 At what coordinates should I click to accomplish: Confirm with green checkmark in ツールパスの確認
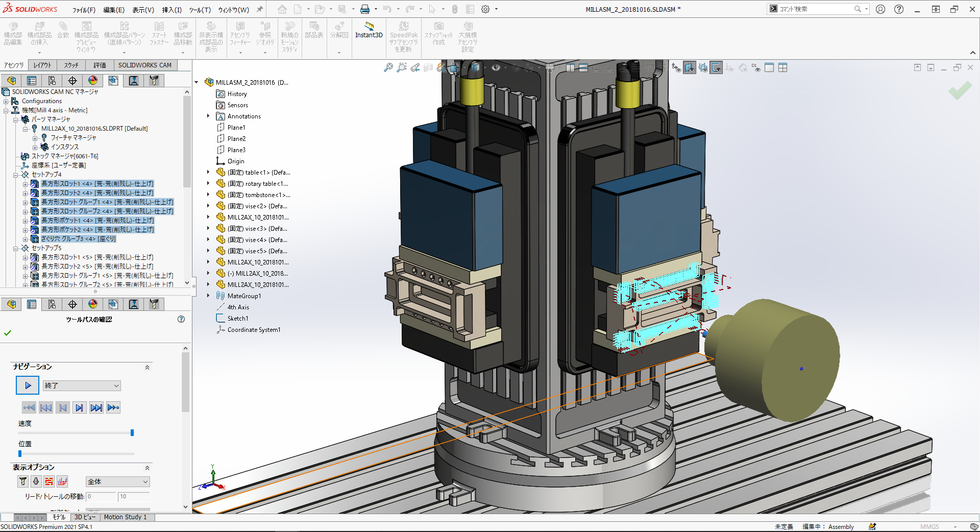pyautogui.click(x=8, y=333)
